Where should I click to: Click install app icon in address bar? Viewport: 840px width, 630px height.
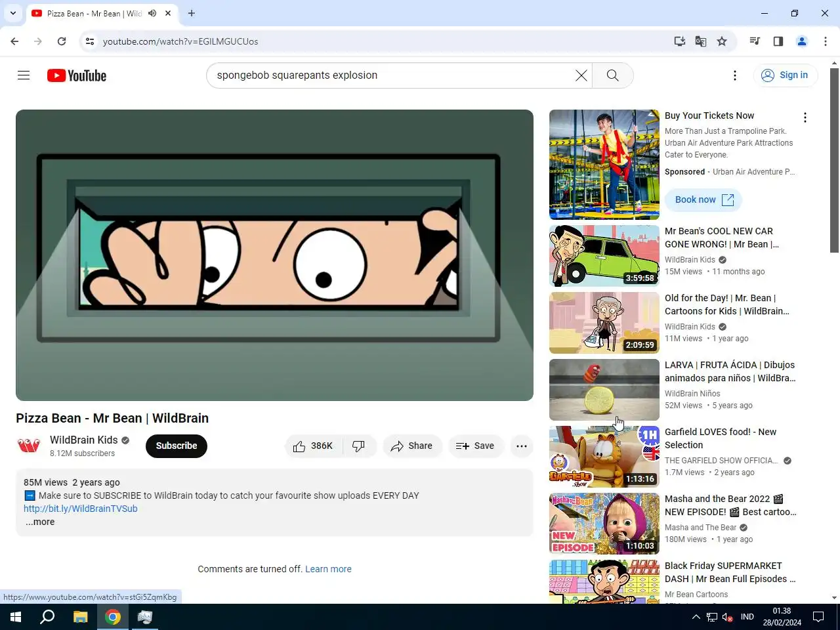(x=680, y=41)
